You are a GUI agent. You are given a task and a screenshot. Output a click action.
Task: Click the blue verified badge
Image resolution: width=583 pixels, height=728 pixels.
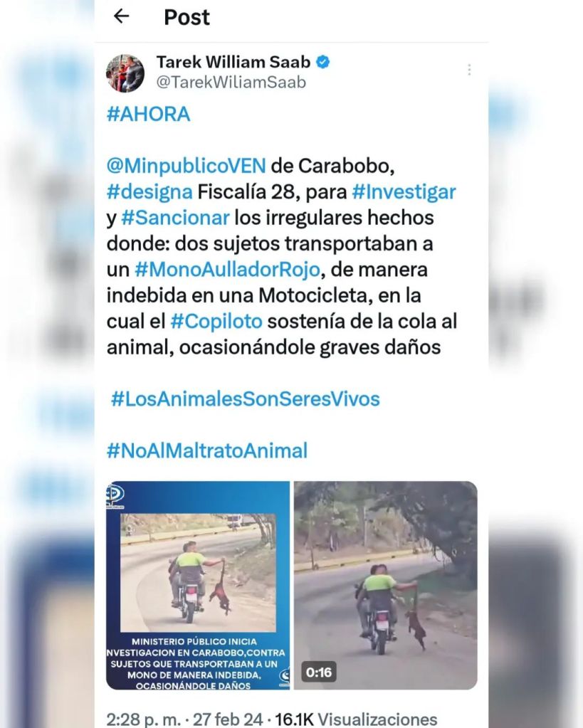(323, 62)
